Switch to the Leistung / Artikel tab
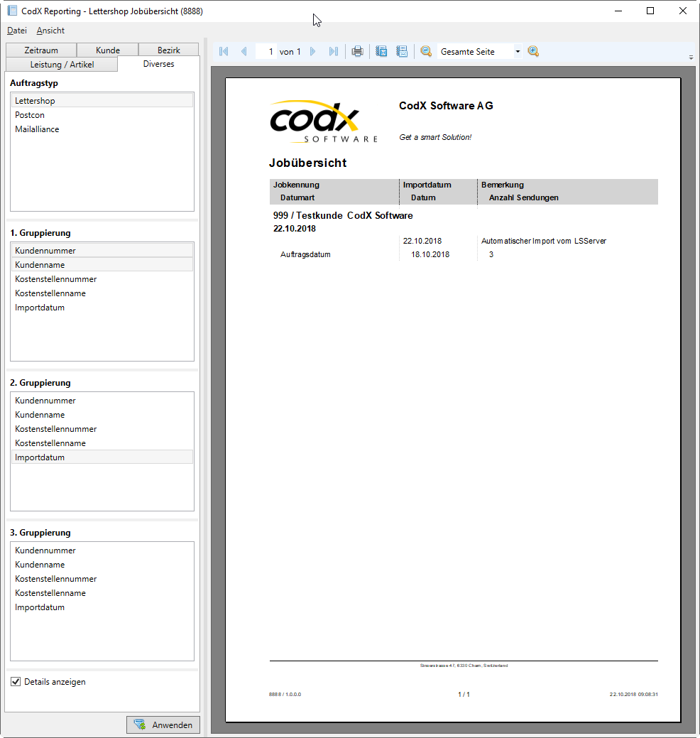Image resolution: width=700 pixels, height=738 pixels. [62, 65]
